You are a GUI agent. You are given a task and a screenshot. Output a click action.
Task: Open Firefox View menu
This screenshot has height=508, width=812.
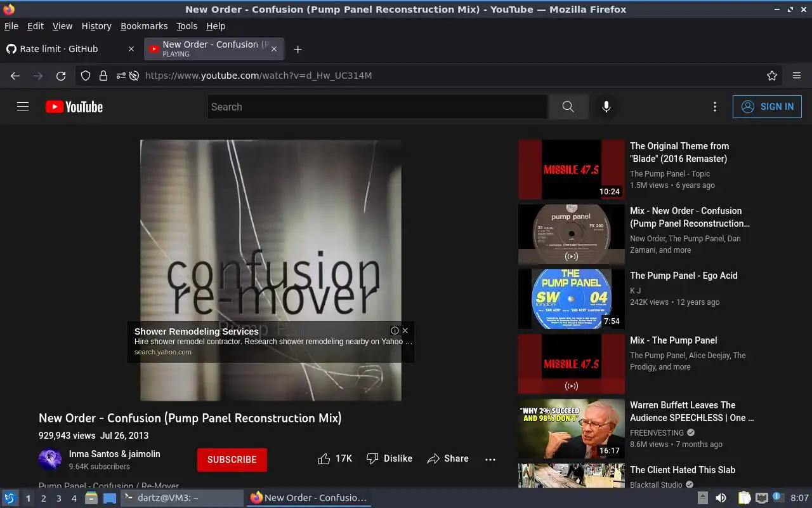pos(62,26)
